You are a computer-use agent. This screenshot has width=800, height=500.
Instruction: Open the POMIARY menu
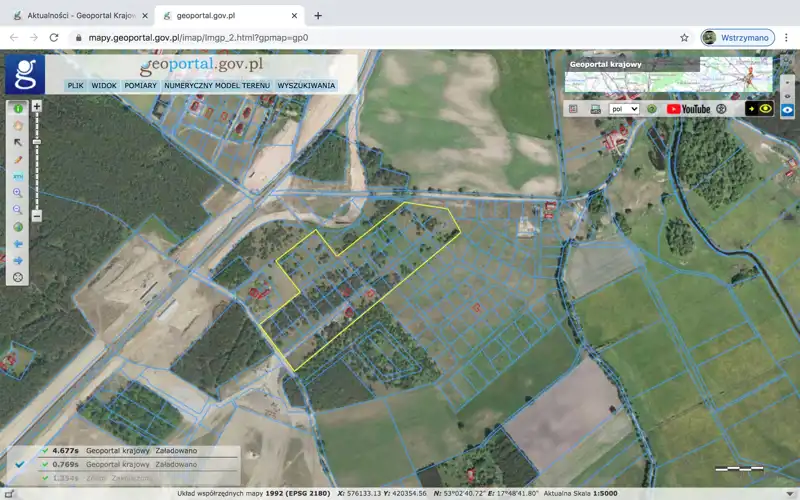(140, 86)
